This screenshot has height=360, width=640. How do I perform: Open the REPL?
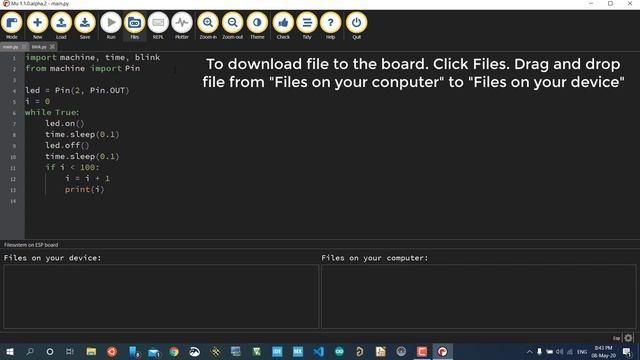point(158,25)
